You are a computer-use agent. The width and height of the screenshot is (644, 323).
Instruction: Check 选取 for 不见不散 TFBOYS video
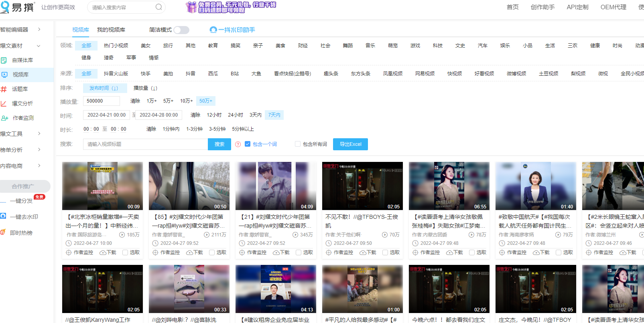point(385,252)
